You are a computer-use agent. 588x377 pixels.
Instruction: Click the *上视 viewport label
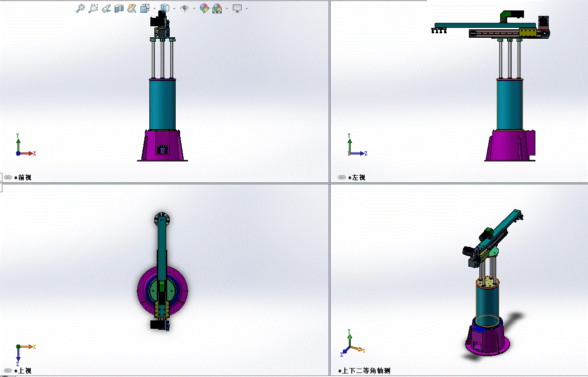[x=23, y=371]
